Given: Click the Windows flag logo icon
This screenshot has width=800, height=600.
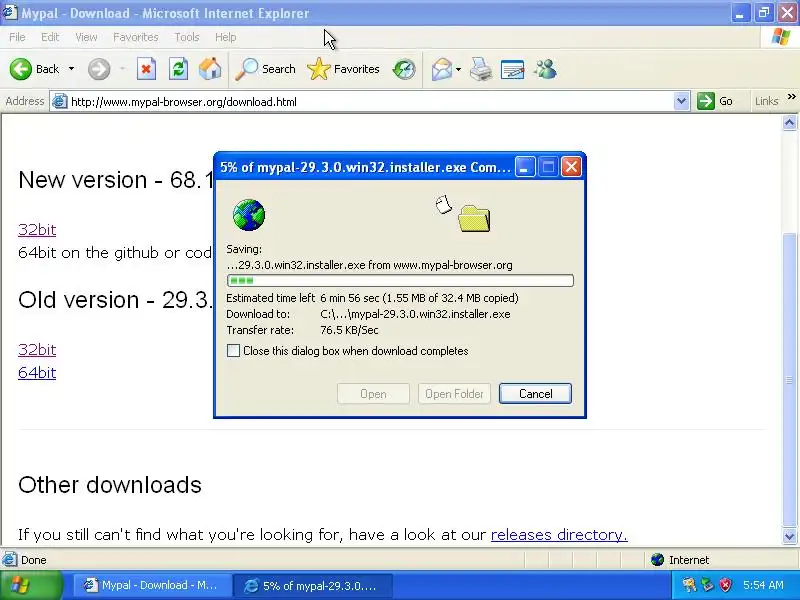Looking at the screenshot, I should (781, 37).
